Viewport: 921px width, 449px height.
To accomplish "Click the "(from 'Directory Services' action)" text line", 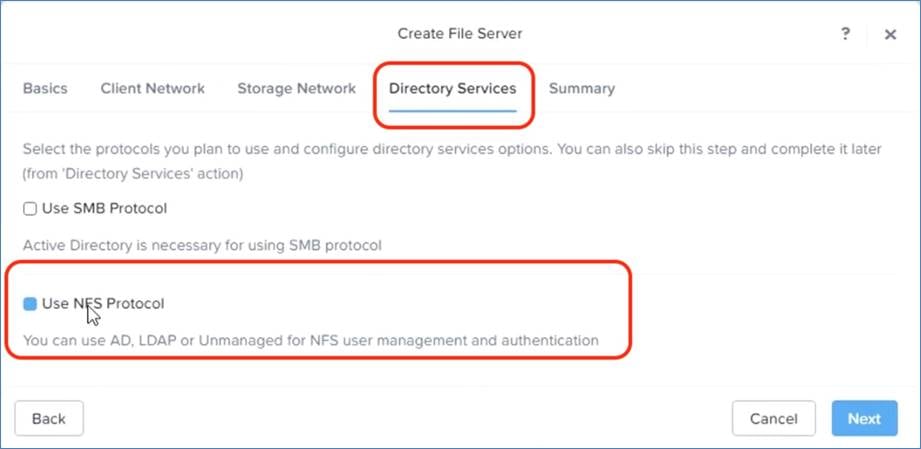I will click(x=133, y=175).
